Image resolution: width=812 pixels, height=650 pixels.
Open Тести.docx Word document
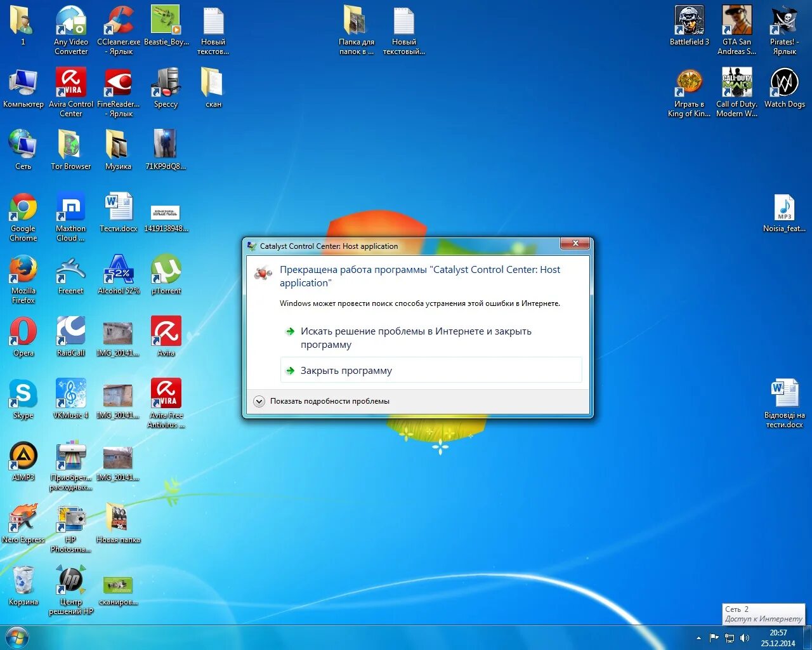(x=119, y=212)
